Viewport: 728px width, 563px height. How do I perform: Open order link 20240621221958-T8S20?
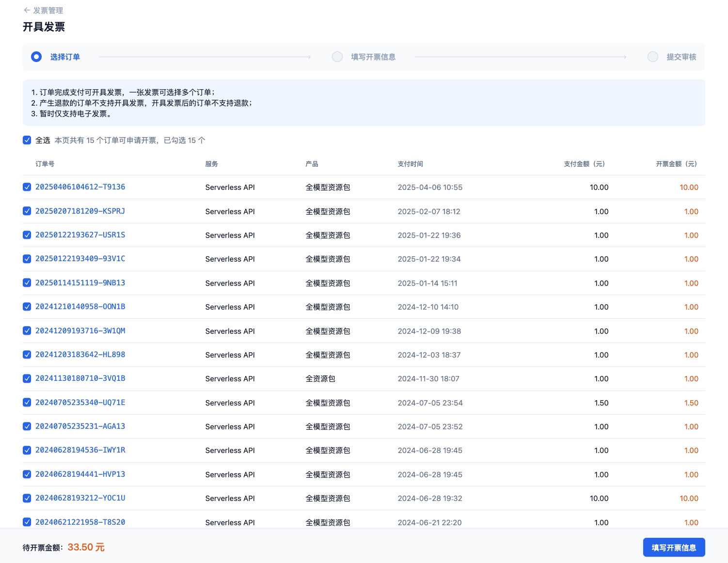(80, 522)
